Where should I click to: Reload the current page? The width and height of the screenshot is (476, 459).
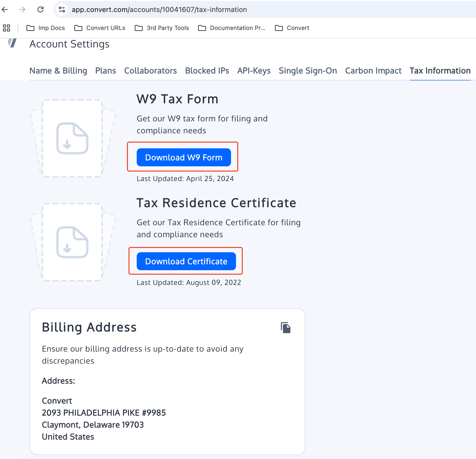point(41,9)
